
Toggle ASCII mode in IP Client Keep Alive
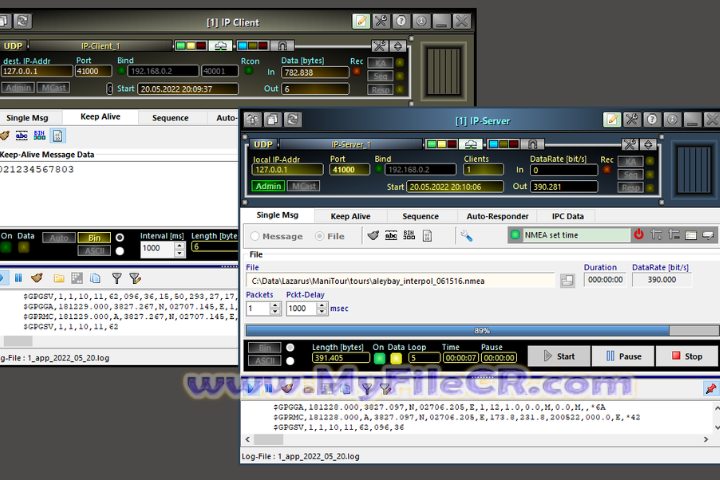tap(94, 250)
